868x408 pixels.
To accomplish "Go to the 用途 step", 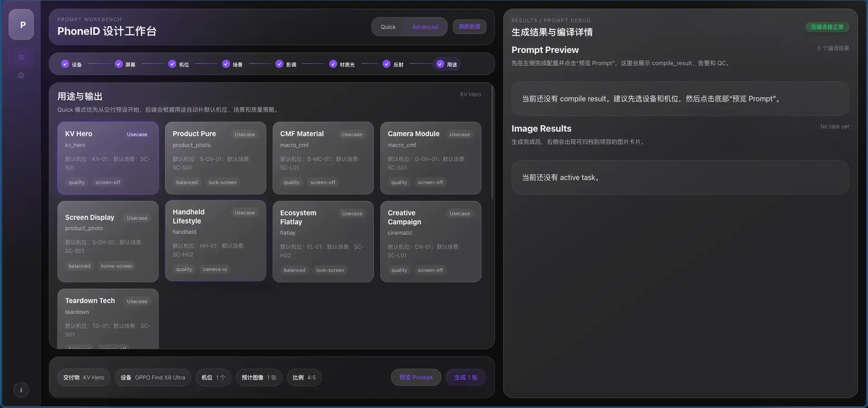I will coord(447,64).
